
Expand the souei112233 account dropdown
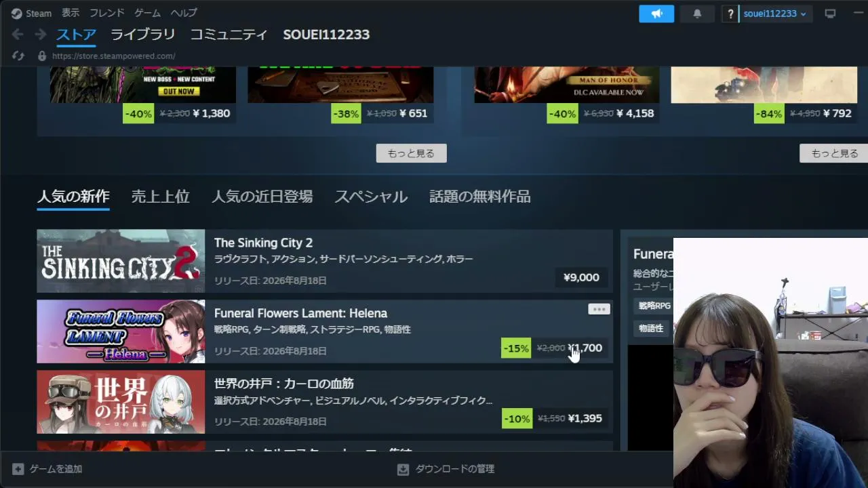point(775,14)
